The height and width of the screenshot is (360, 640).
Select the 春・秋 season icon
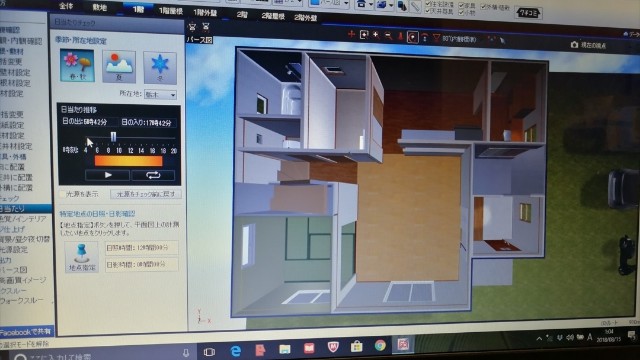[x=77, y=65]
